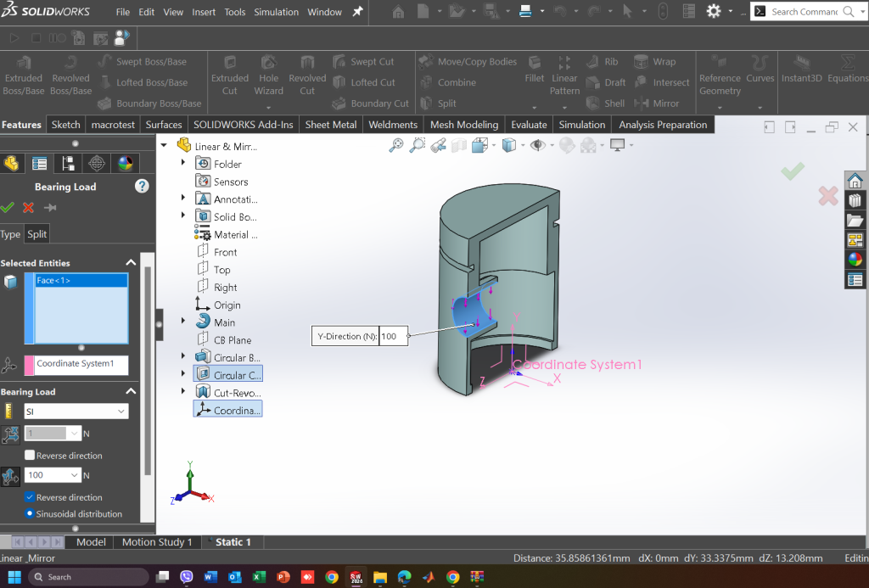Expand the Main feature in the tree
Screen dimensions: 869x588
(x=183, y=322)
